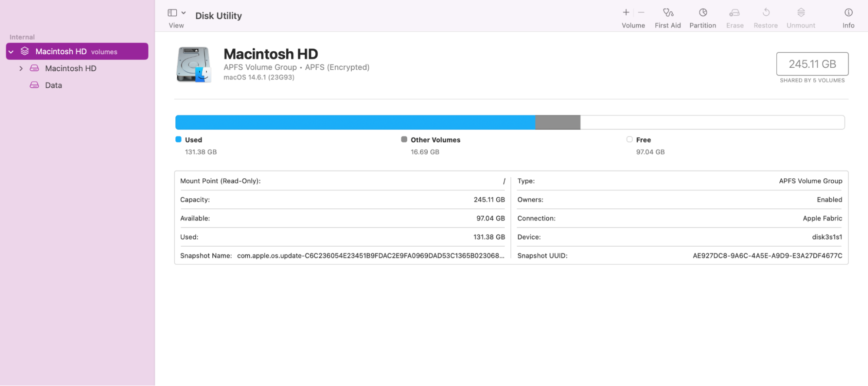Click the Unmount toolbar icon
868x386 pixels.
pos(801,12)
